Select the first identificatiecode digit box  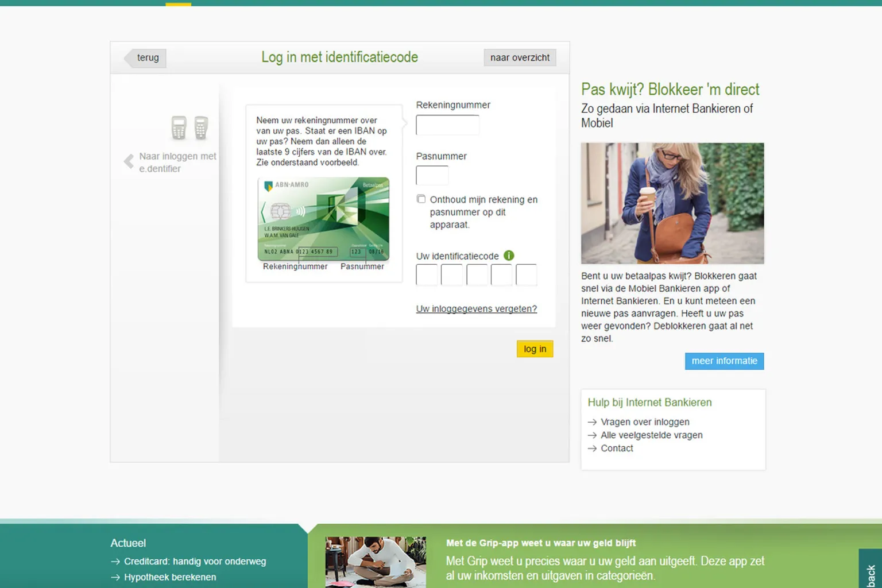(x=427, y=275)
